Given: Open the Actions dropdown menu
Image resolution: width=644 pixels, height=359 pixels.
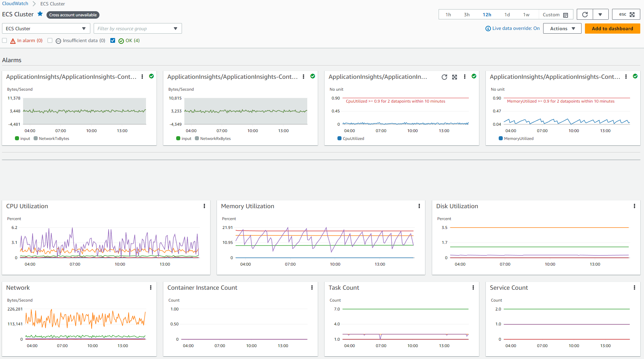Looking at the screenshot, I should (562, 29).
